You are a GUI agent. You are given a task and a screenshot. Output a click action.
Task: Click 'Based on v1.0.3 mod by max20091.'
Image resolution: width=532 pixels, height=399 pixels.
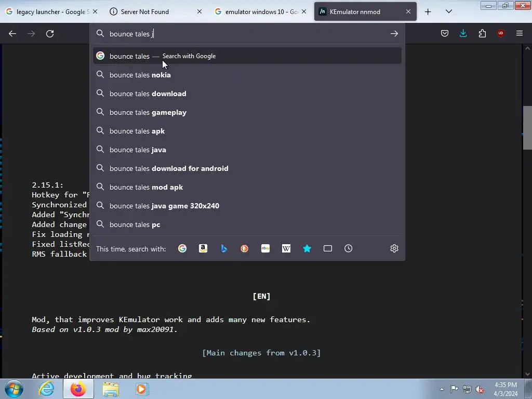click(104, 329)
